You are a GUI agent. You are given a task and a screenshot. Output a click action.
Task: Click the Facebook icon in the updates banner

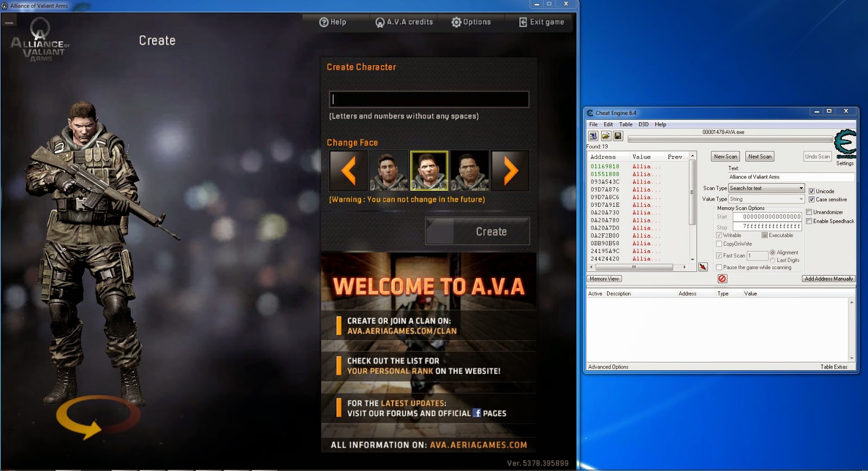tap(477, 413)
